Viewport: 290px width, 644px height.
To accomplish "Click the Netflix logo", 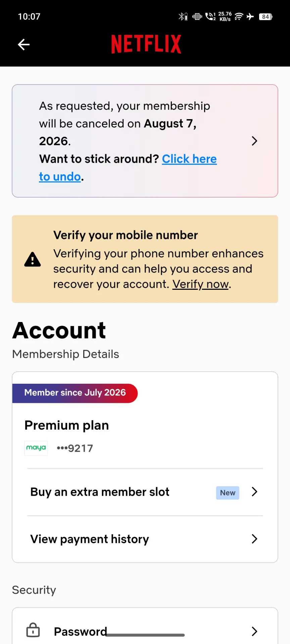I will pos(146,44).
